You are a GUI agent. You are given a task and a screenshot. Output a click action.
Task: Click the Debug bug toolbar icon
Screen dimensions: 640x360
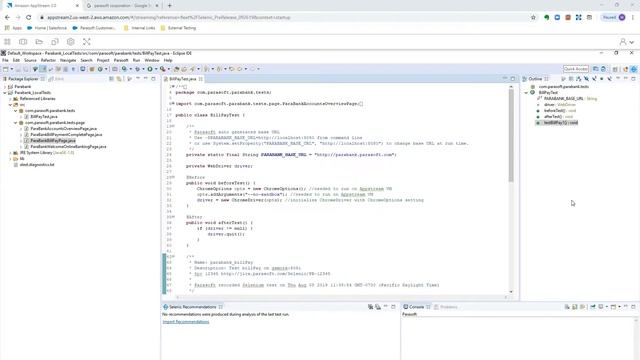point(137,69)
